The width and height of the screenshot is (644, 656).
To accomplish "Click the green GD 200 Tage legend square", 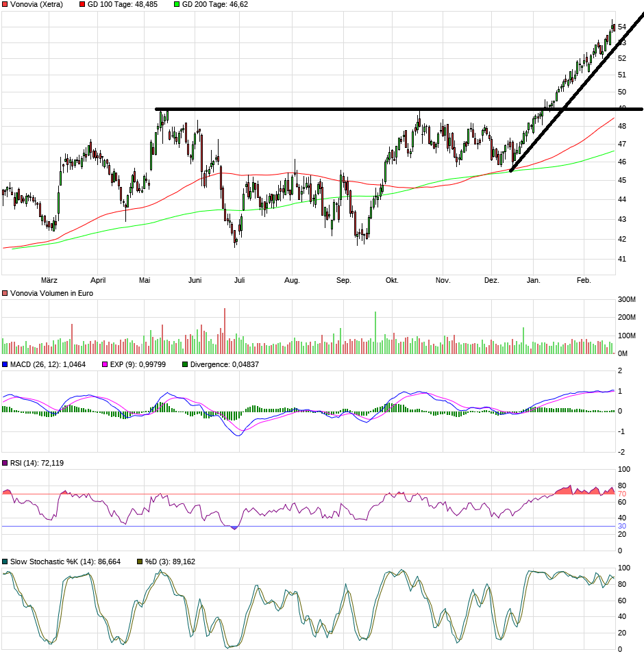I will pos(177,5).
